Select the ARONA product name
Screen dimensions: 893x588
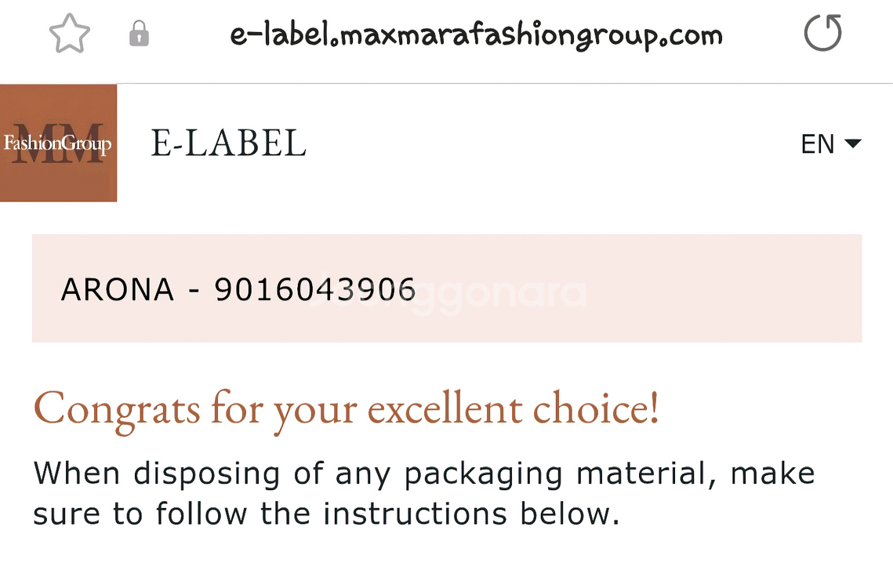(118, 290)
